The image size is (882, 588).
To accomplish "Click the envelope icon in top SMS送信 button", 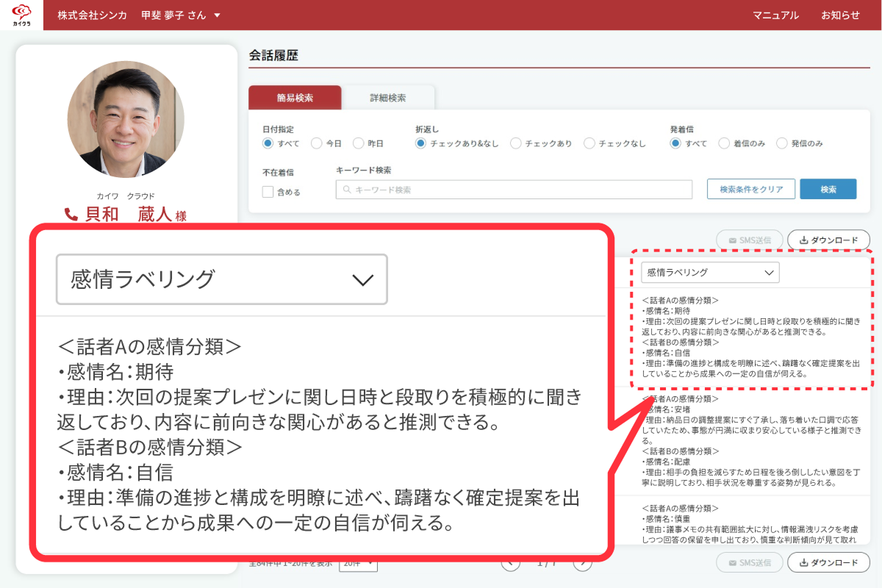I will tap(731, 240).
